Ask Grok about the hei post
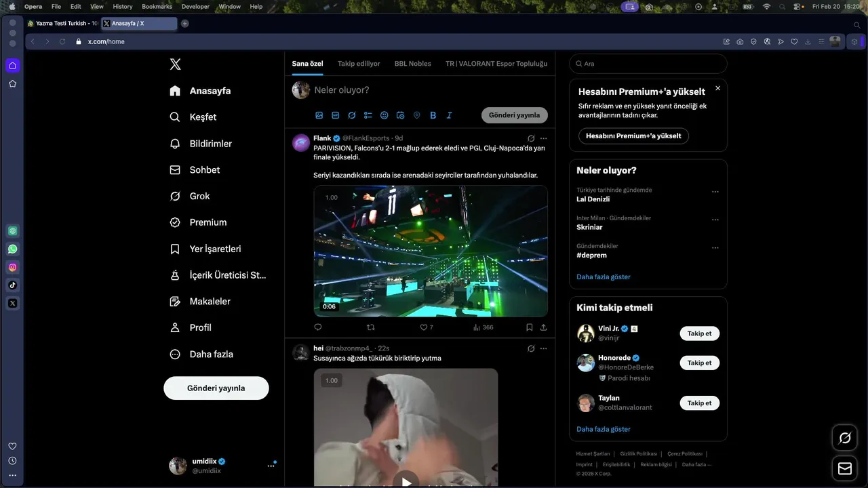Image resolution: width=868 pixels, height=488 pixels. click(531, 348)
